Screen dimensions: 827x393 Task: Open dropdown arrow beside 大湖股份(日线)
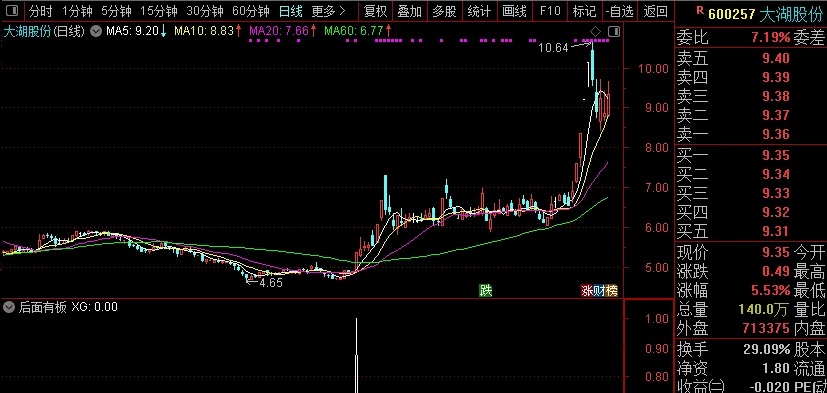(x=95, y=32)
